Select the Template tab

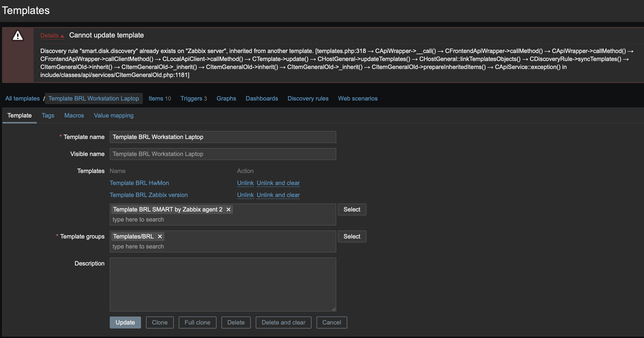(19, 115)
